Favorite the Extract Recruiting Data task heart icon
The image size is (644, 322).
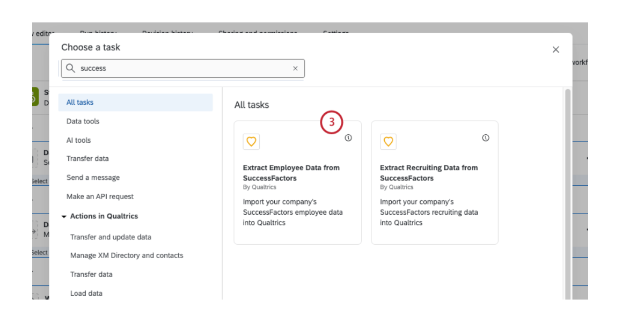[389, 142]
